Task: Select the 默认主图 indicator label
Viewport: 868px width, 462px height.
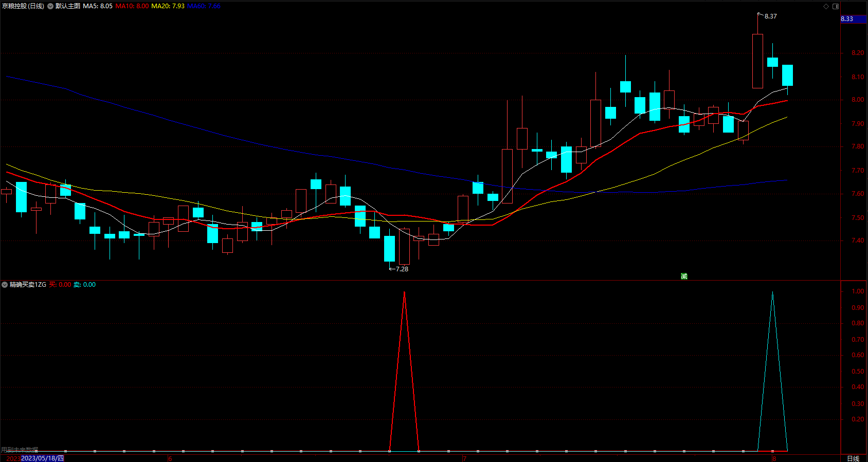Action: [x=68, y=6]
